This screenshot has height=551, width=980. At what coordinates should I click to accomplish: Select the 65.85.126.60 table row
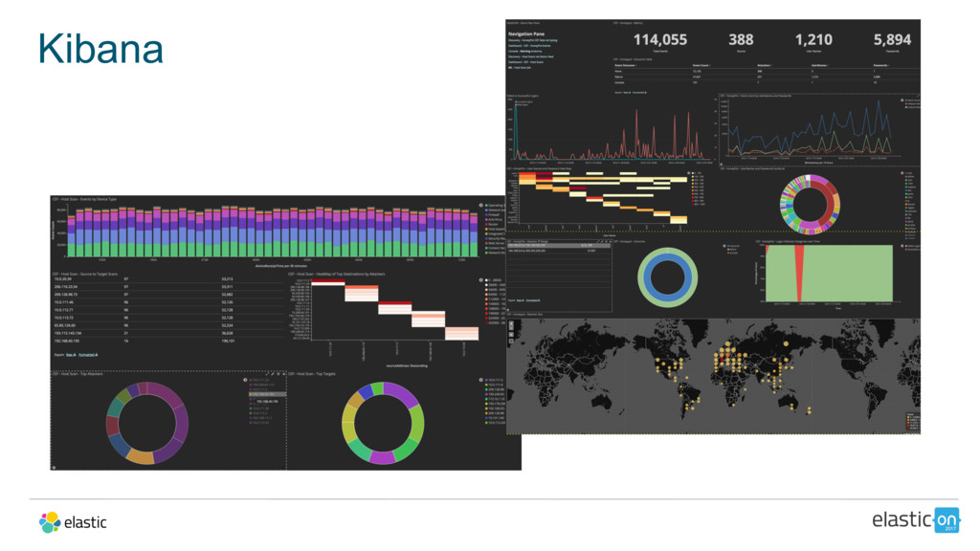[x=167, y=325]
